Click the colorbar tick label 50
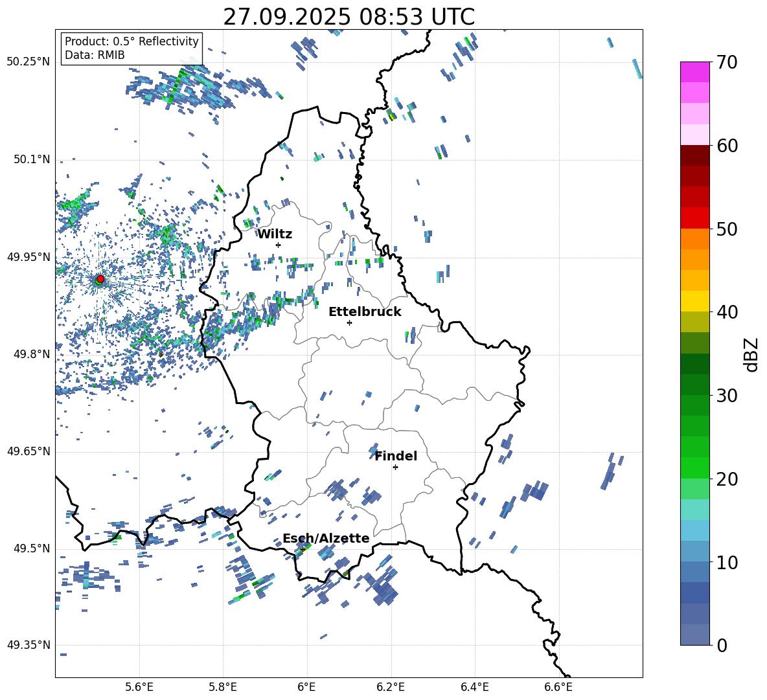The image size is (767, 700). pyautogui.click(x=727, y=229)
